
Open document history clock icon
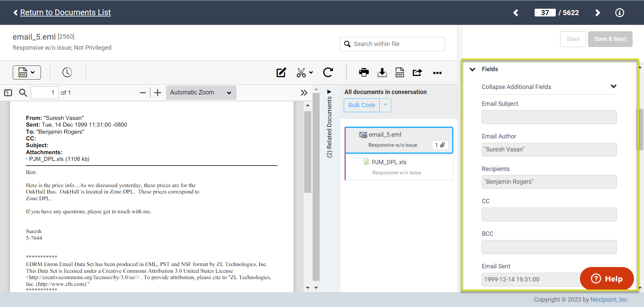[67, 72]
